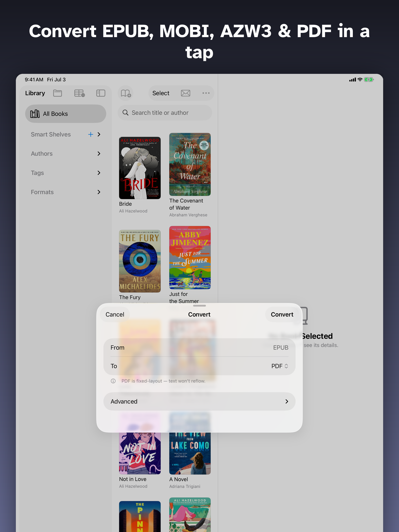The width and height of the screenshot is (399, 532).
Task: Click the Library title
Action: click(x=35, y=93)
